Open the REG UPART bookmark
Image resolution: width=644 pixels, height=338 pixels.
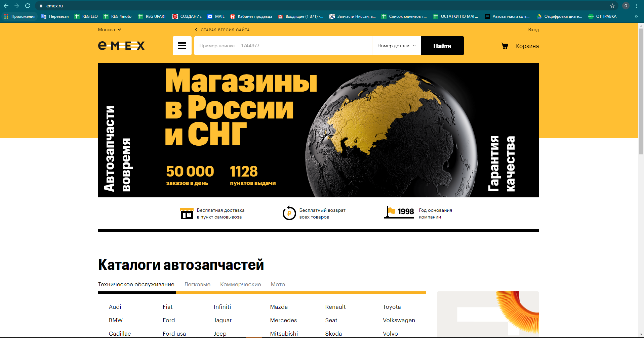point(152,16)
